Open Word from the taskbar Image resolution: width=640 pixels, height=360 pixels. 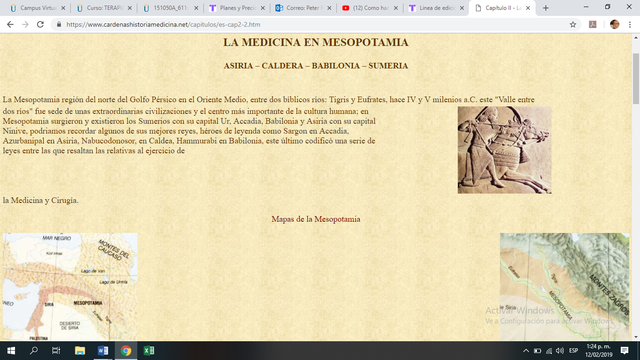click(x=103, y=351)
